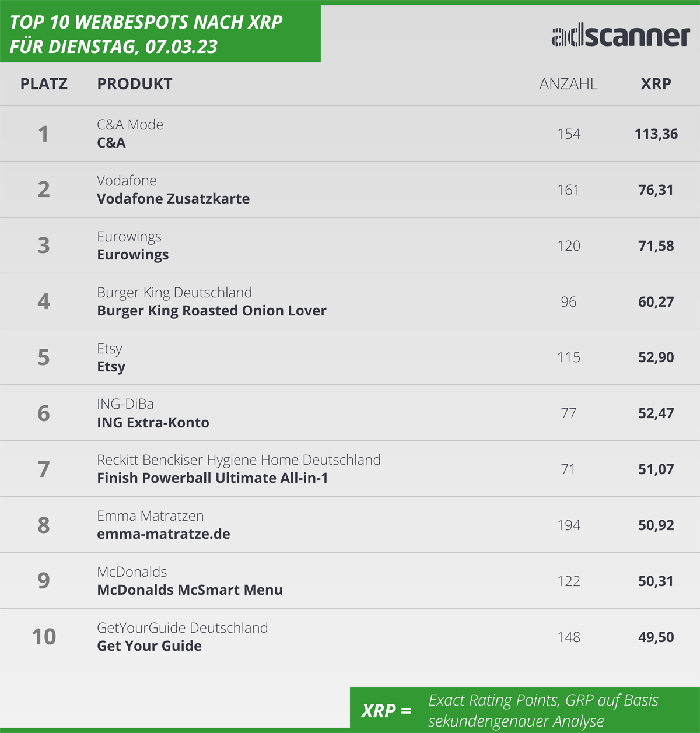Image resolution: width=700 pixels, height=733 pixels.
Task: Click the XRP column header
Action: point(656,84)
